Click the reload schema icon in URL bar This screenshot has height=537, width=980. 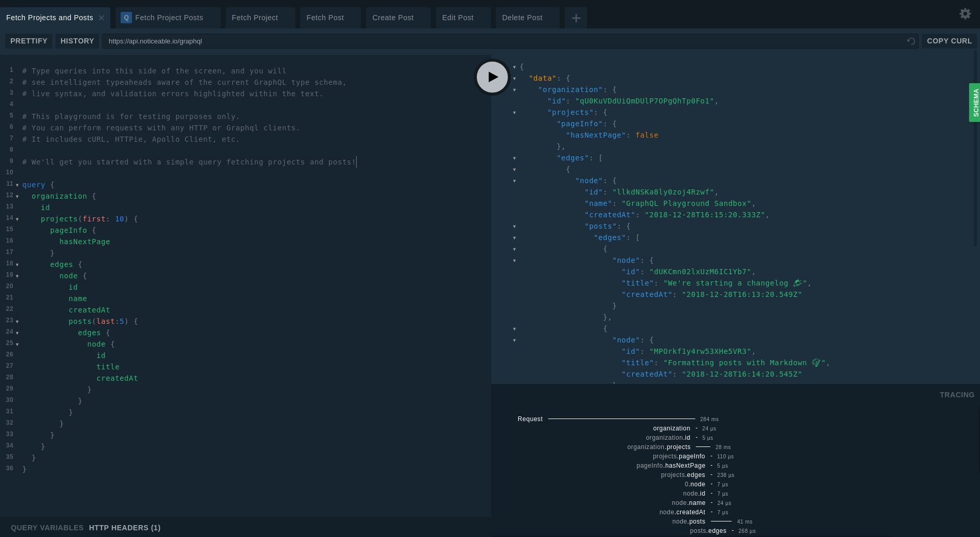(x=911, y=41)
